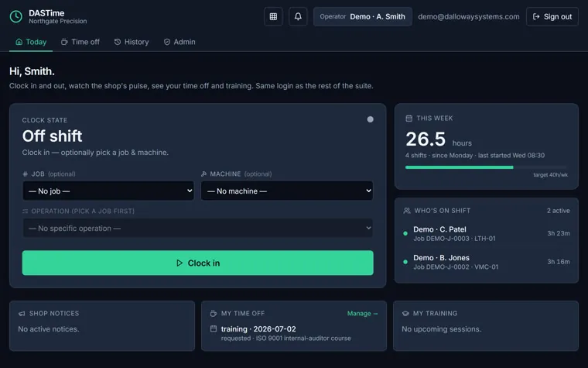Click the weekly hours progress bar
Screen dimensions: 588x368
tap(487, 167)
